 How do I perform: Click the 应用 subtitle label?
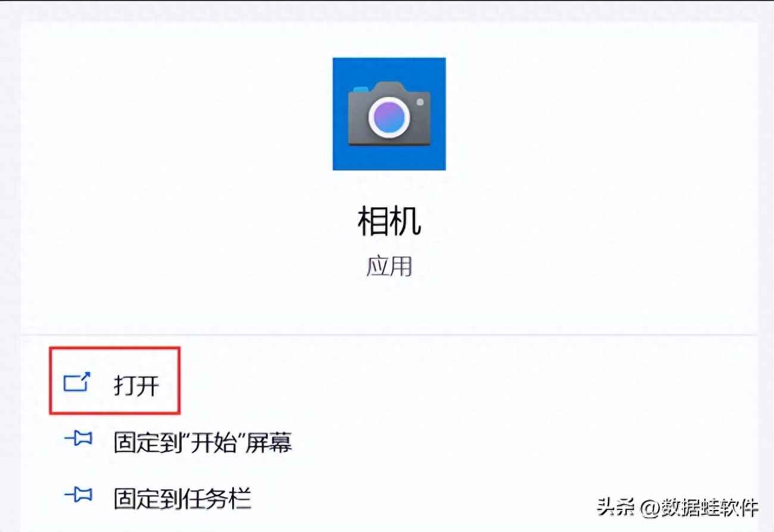[389, 267]
